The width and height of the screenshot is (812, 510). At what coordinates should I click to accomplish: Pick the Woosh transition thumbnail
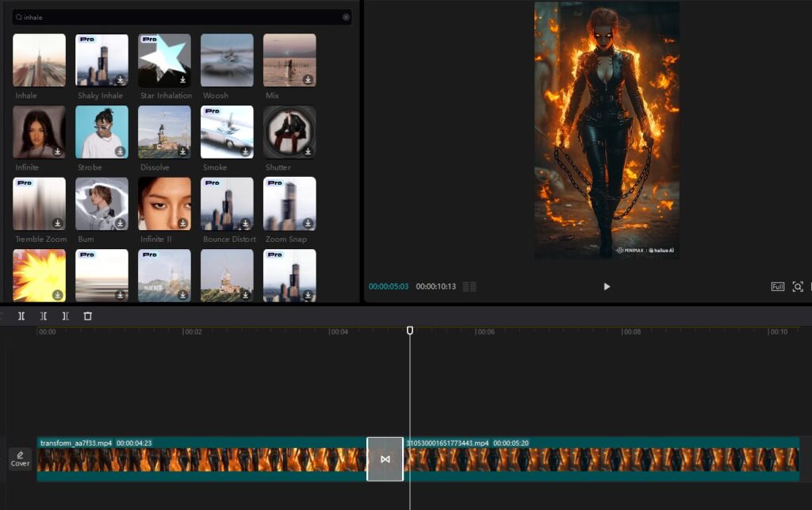[x=228, y=60]
